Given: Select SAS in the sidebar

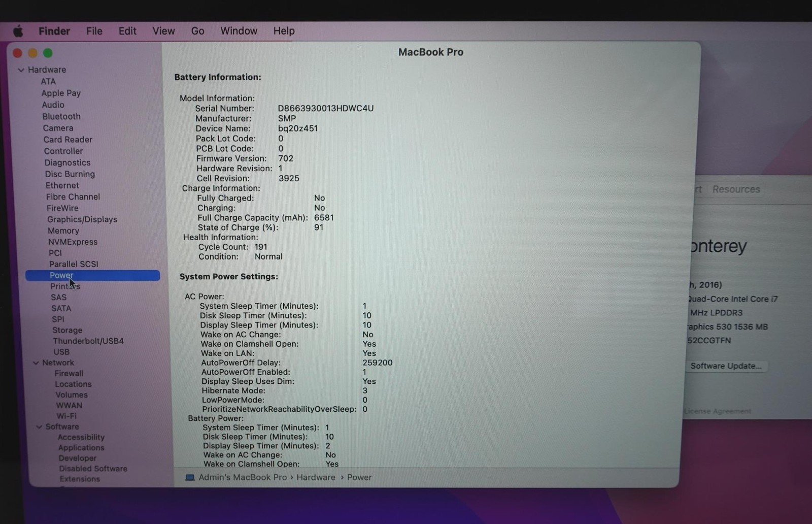Looking at the screenshot, I should pyautogui.click(x=58, y=298).
